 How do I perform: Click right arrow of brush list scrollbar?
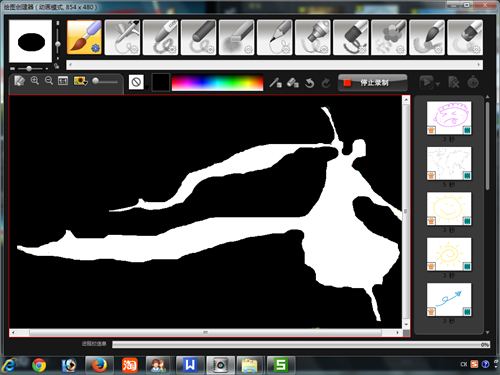479,65
